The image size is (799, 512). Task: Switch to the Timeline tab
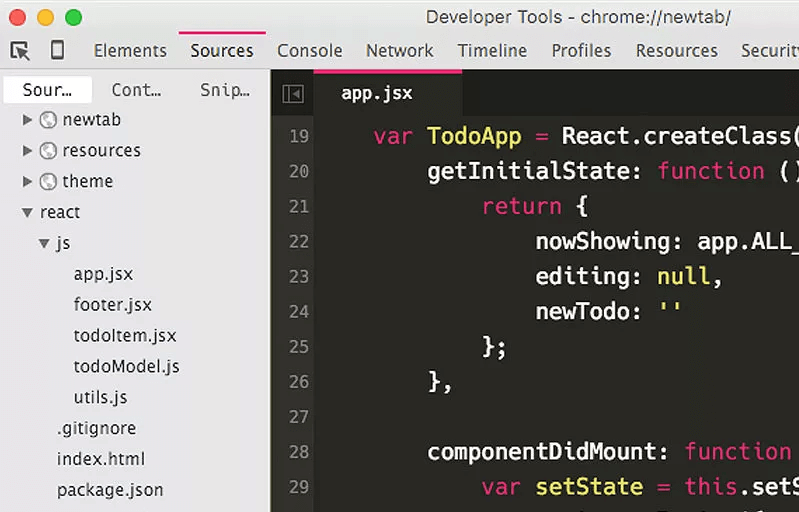pos(492,51)
